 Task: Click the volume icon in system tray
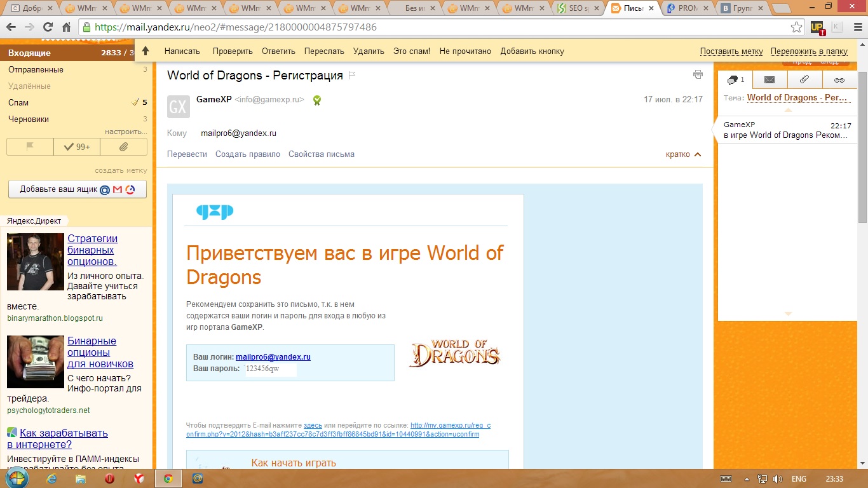[x=776, y=478]
